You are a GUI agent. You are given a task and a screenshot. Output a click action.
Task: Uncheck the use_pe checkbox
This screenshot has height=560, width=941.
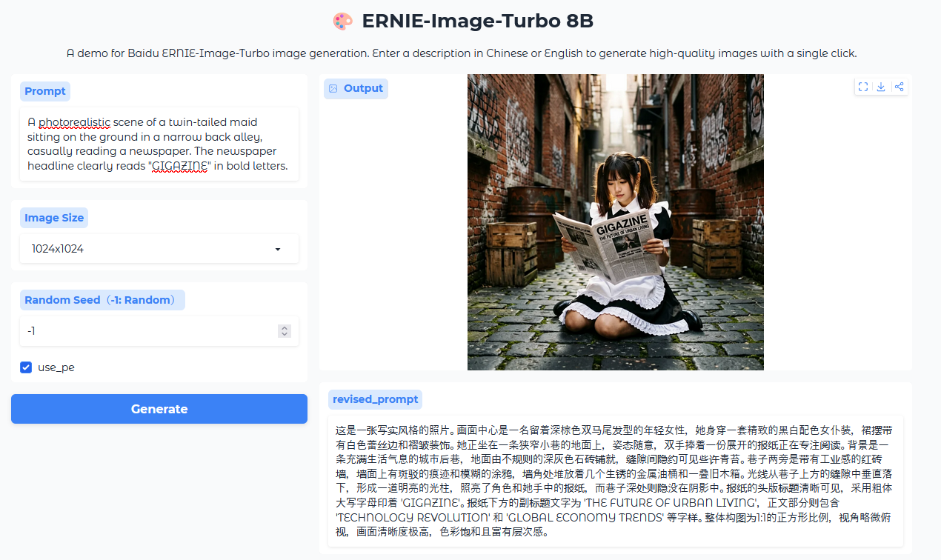(26, 367)
